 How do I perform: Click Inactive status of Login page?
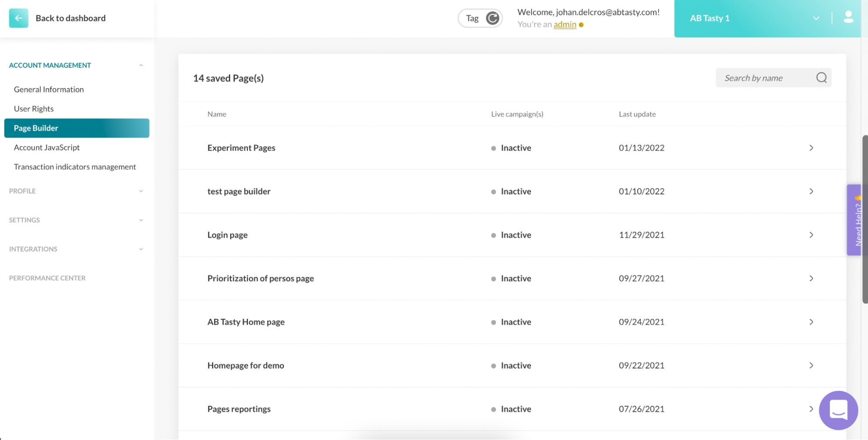point(511,235)
